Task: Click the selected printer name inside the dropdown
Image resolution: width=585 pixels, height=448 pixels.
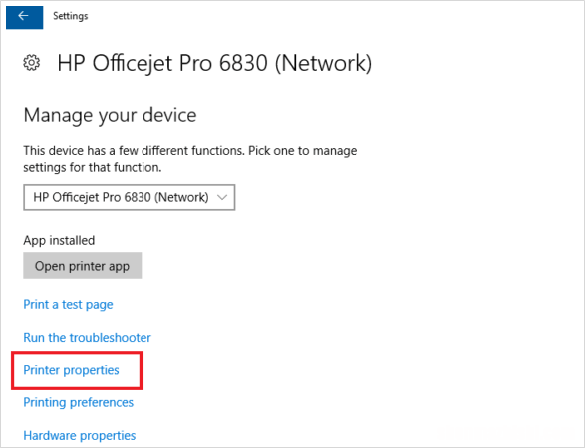Action: pyautogui.click(x=121, y=197)
